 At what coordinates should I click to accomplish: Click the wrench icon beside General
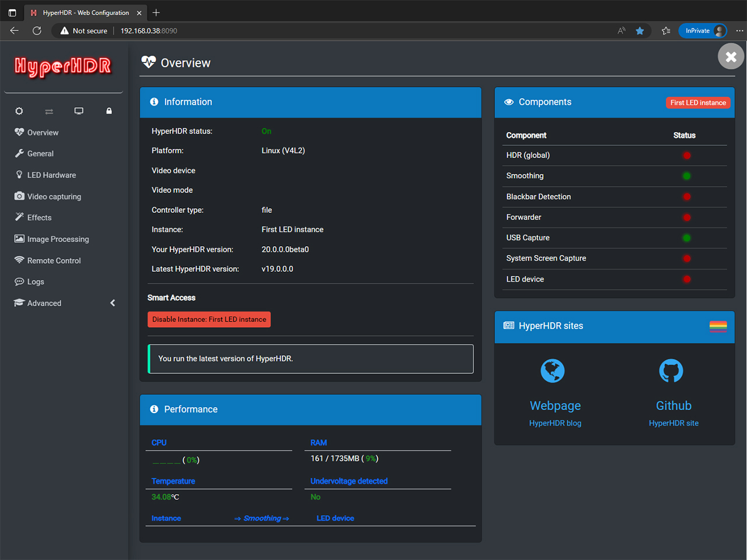coord(19,153)
